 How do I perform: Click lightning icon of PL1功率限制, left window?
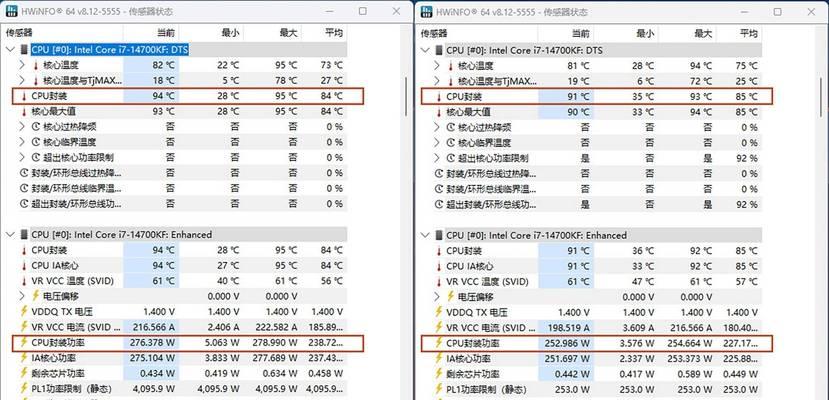click(x=24, y=388)
